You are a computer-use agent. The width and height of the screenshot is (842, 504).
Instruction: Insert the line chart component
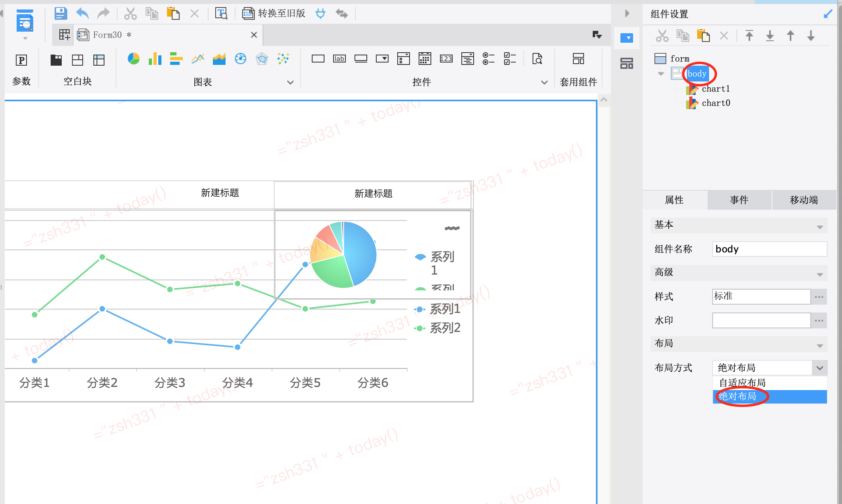(x=198, y=59)
